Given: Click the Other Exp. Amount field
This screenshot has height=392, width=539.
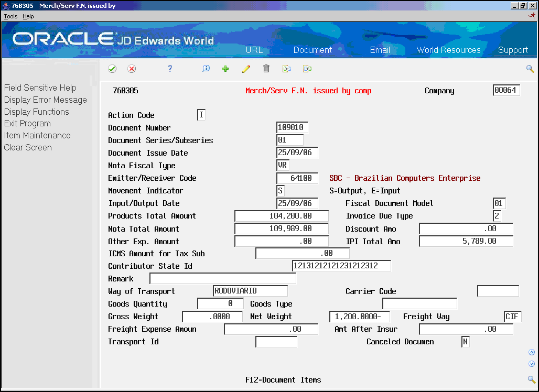Looking at the screenshot, I should 281,241.
